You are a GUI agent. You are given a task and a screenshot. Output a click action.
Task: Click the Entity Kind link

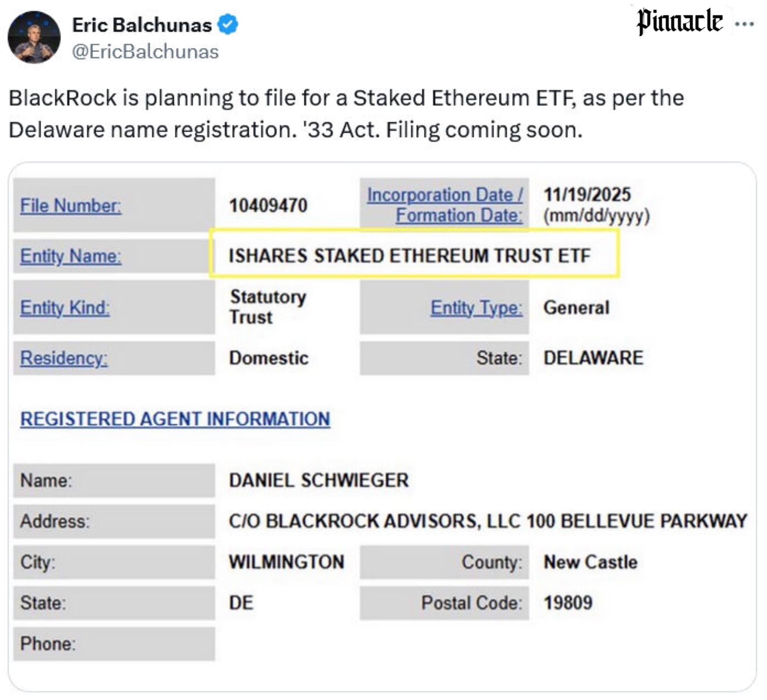pos(65,308)
